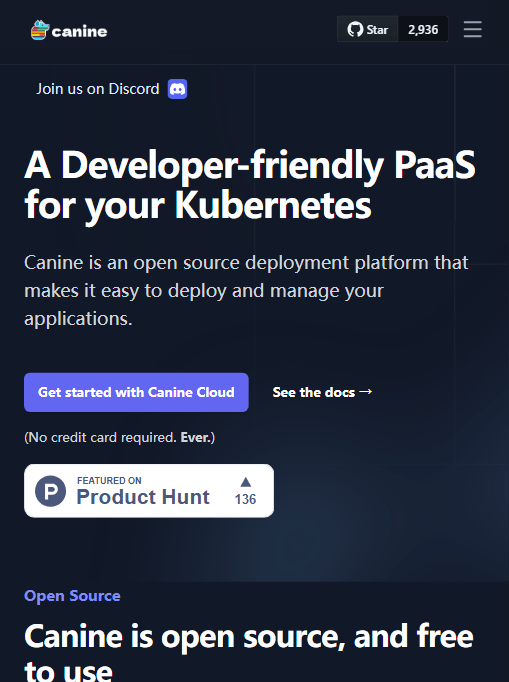Viewport: 509px width, 682px height.
Task: Click the No credit card required note
Action: tap(120, 437)
